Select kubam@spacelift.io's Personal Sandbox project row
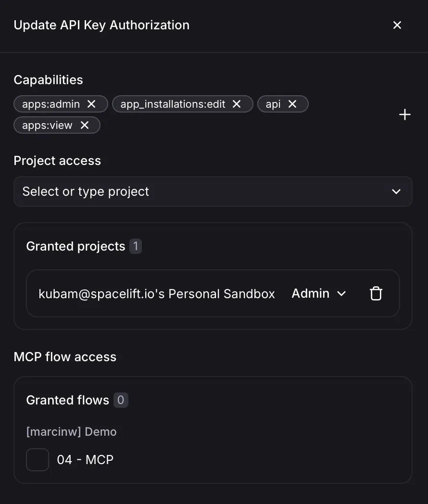Image resolution: width=428 pixels, height=504 pixels. [x=157, y=293]
